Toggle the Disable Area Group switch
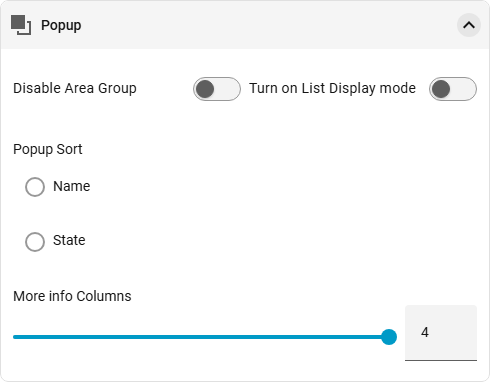This screenshot has width=490, height=382. coord(217,89)
